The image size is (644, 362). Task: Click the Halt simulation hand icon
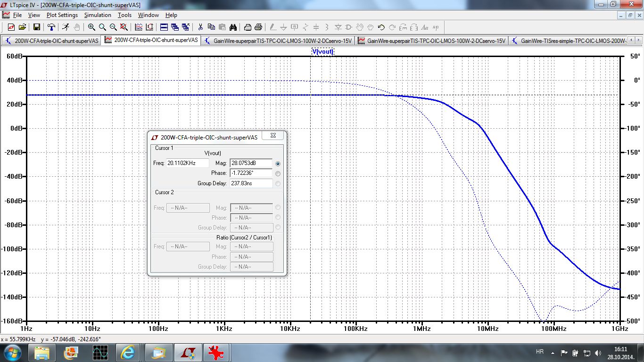tap(76, 27)
